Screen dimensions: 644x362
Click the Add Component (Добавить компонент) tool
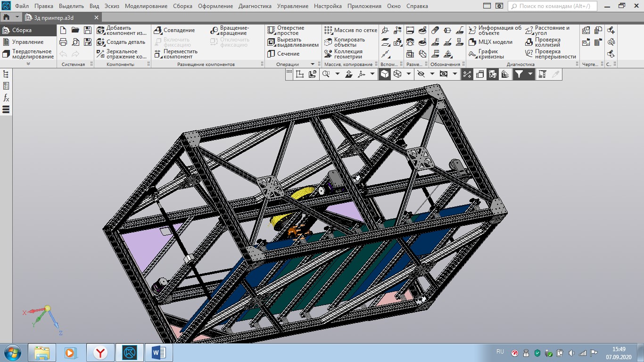[122, 31]
